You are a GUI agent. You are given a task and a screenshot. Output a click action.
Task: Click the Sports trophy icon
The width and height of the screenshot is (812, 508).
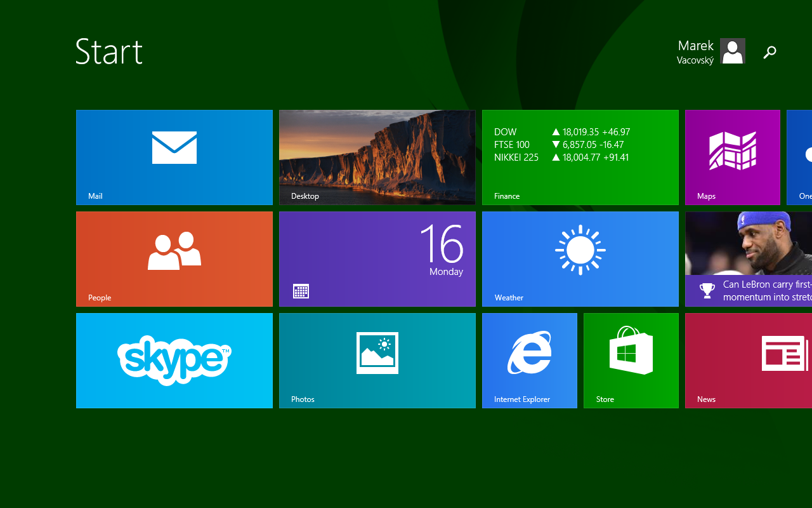tap(707, 291)
